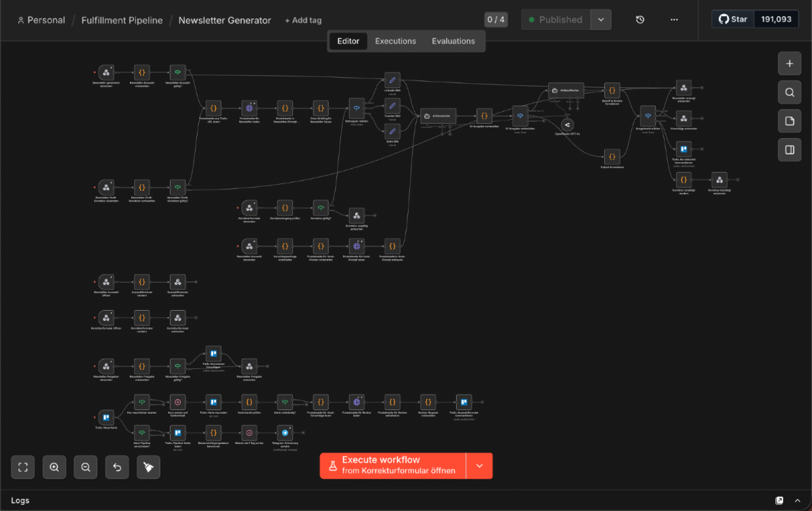Select the Telegram reminder node
Viewport: 812px width, 511px height.
[x=285, y=433]
